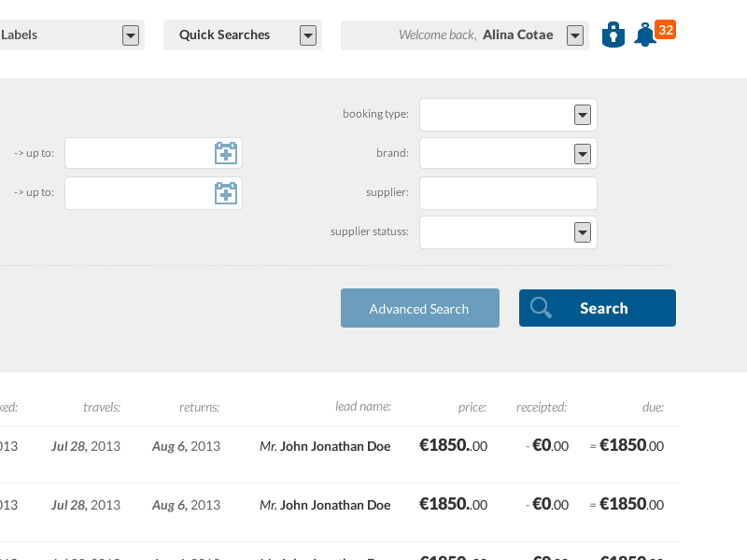Click the magnifying glass inside the Search button
The image size is (747, 560).
tap(542, 307)
